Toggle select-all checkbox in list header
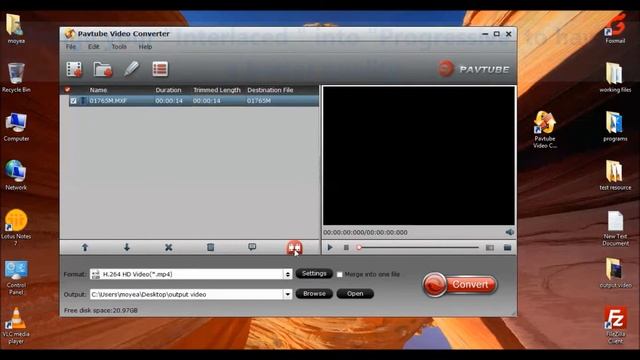 (x=67, y=90)
